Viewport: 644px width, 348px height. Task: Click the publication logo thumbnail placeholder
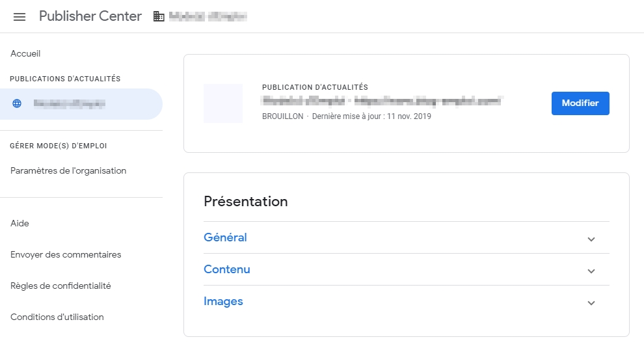223,103
